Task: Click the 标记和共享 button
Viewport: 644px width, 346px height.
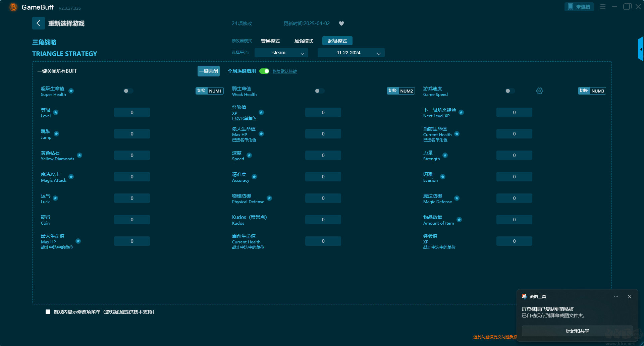Action: pyautogui.click(x=578, y=331)
